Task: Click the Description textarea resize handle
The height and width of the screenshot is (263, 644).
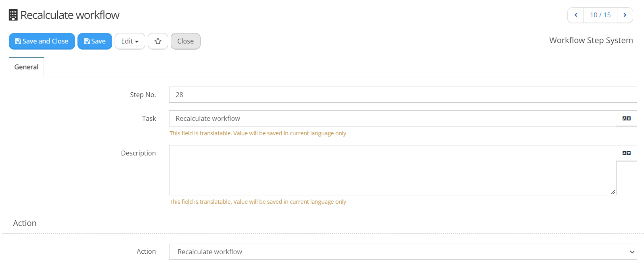Action: 613,192
